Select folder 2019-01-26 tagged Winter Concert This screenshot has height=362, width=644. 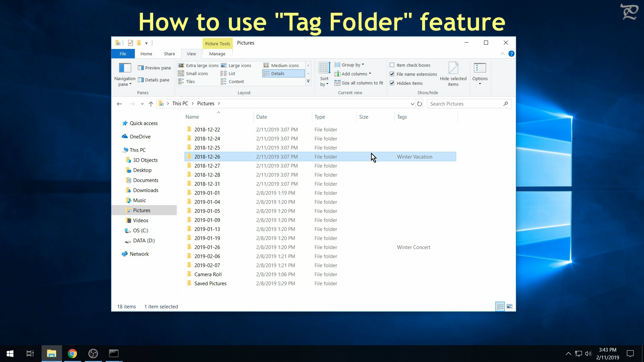coord(207,247)
